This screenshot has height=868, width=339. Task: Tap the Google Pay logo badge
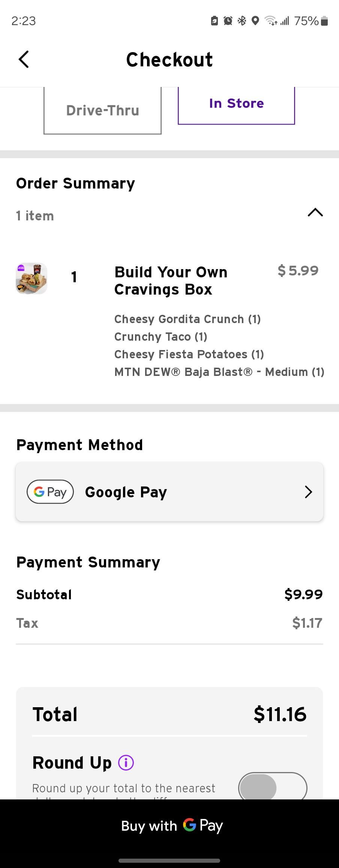click(50, 492)
